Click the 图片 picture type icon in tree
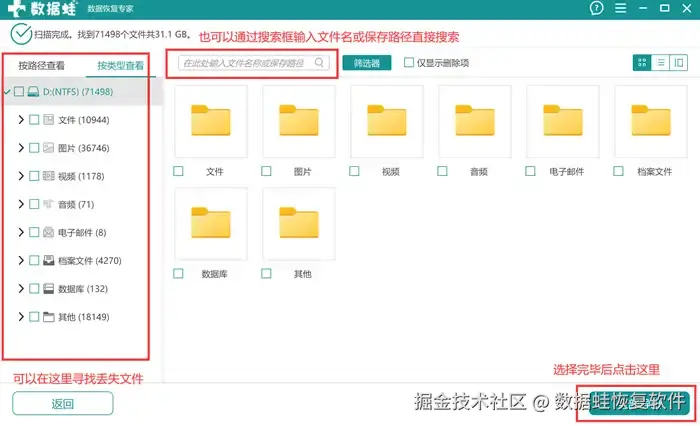The width and height of the screenshot is (700, 426). point(48,148)
